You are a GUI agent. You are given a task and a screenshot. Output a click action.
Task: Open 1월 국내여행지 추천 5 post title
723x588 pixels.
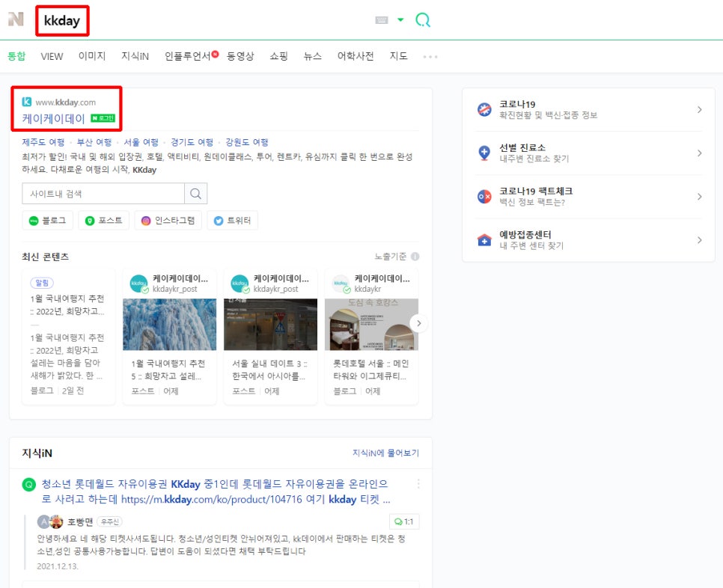tap(168, 370)
